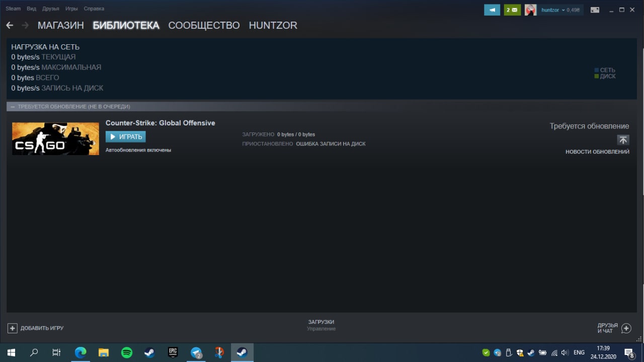Open Wi-Fi network tray icon
Screen dimensions: 644x362
[x=554, y=353]
